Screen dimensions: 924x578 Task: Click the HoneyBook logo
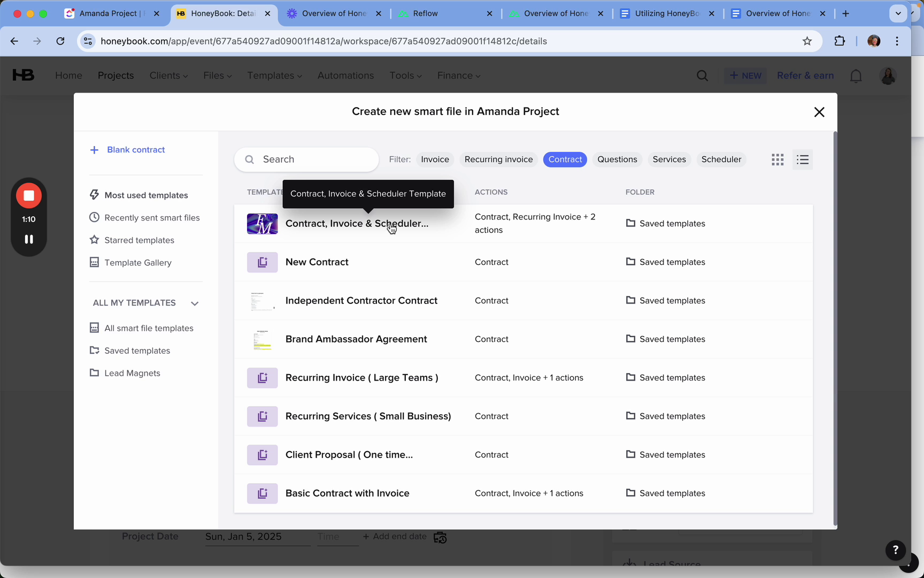(x=23, y=75)
